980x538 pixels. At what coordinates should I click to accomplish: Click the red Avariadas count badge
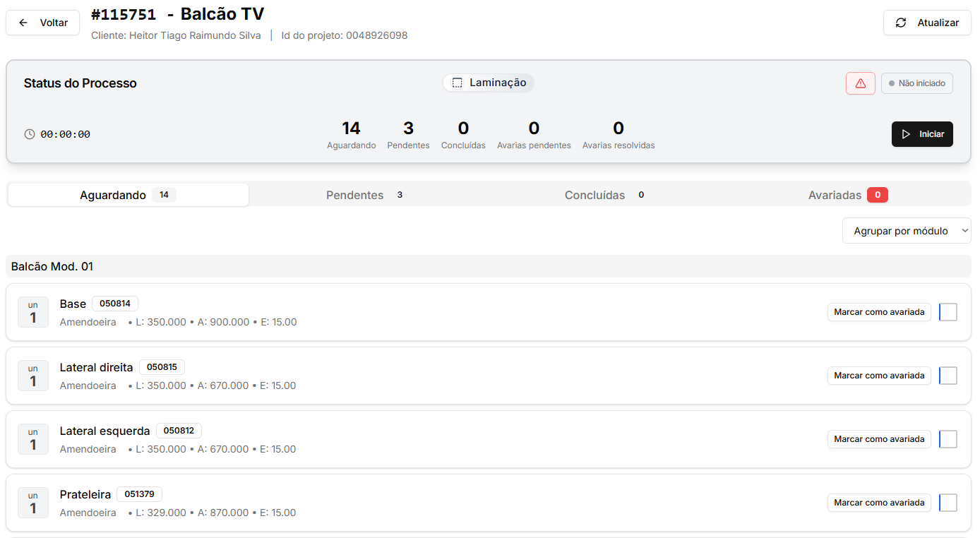coord(877,195)
